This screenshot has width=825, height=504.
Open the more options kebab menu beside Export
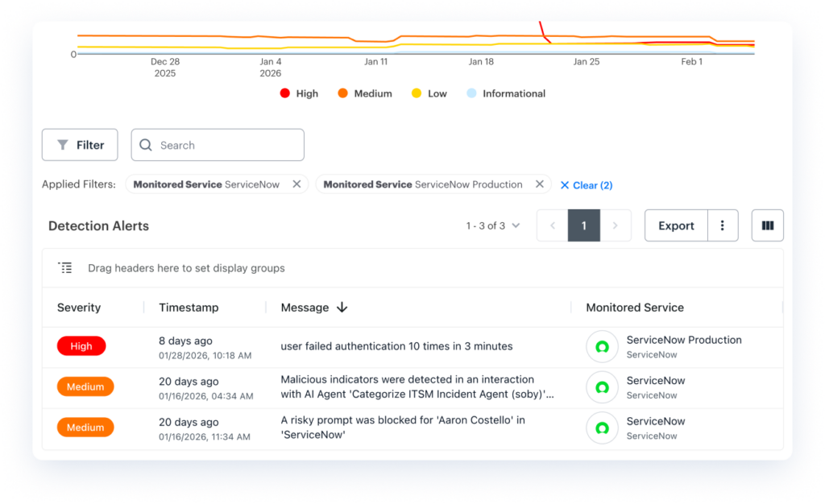tap(723, 226)
